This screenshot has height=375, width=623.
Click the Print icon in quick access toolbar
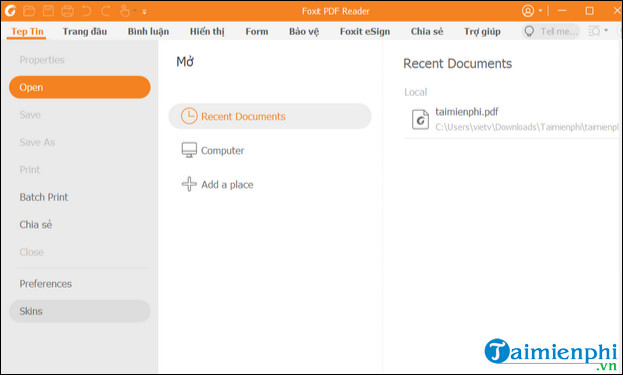pos(67,11)
